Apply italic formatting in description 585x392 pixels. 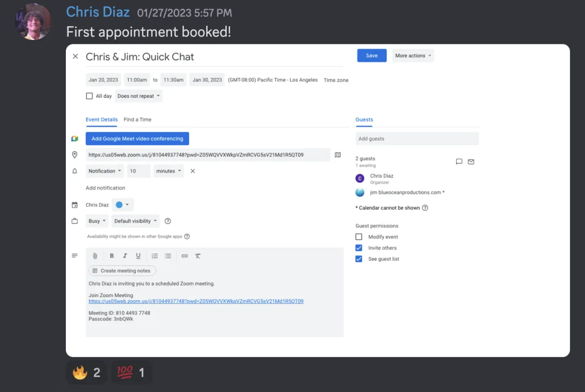coord(125,256)
